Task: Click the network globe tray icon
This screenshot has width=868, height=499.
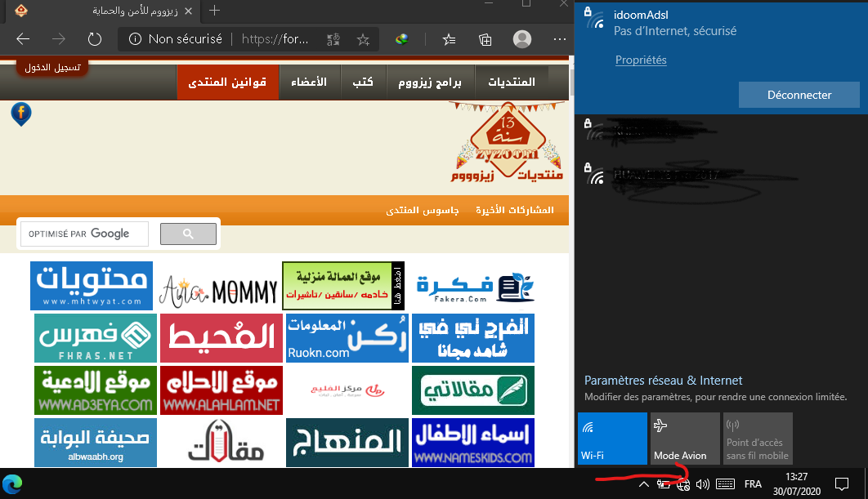Action: (683, 485)
